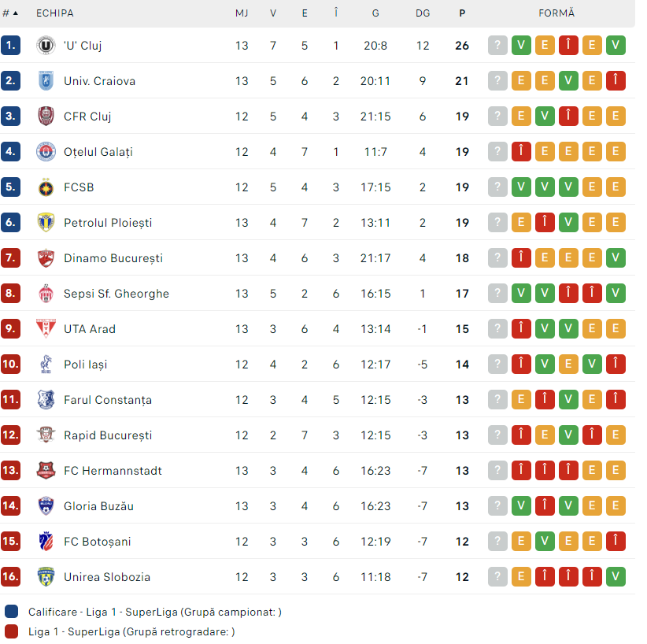The height and width of the screenshot is (644, 647).
Task: Open the Rapid București team page
Action: [108, 435]
